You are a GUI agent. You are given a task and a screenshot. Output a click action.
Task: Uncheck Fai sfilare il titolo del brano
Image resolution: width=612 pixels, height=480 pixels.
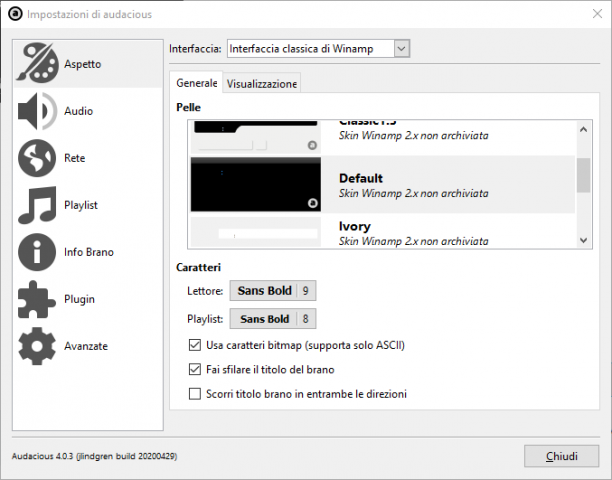[195, 369]
